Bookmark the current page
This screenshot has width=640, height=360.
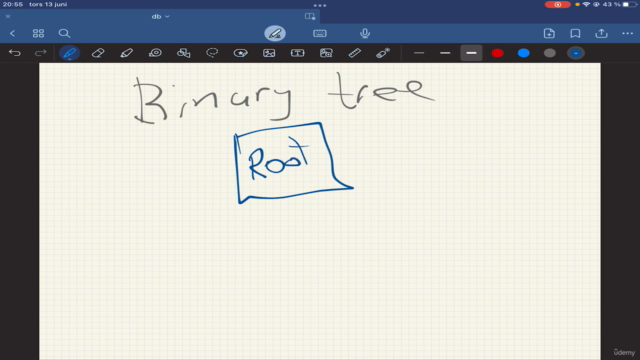click(575, 33)
